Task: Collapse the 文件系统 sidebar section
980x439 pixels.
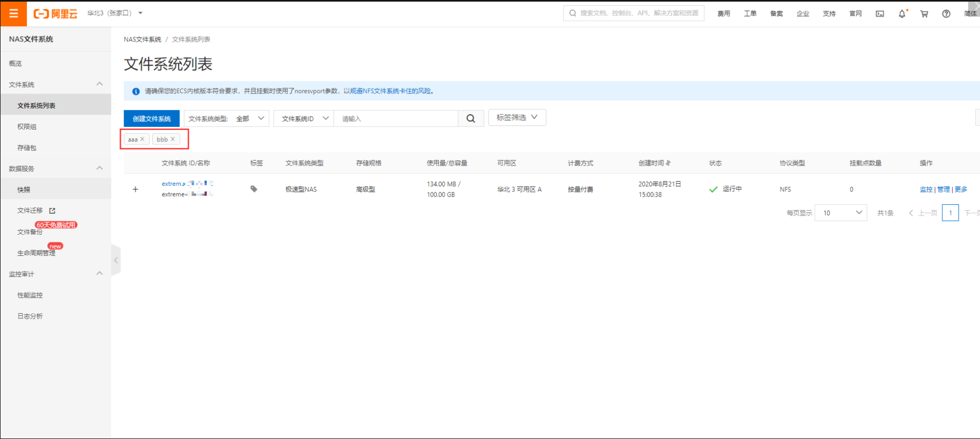Action: [100, 84]
